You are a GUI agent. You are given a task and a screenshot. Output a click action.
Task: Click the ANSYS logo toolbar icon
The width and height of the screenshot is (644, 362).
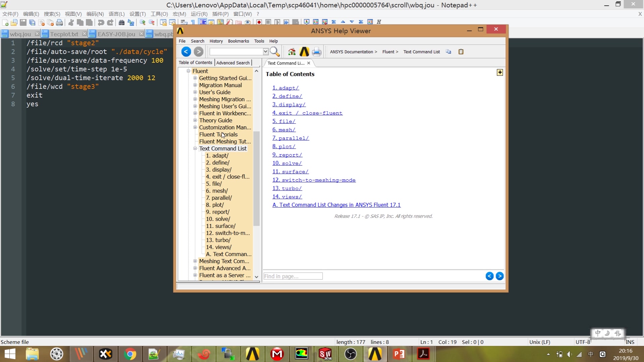(x=304, y=52)
